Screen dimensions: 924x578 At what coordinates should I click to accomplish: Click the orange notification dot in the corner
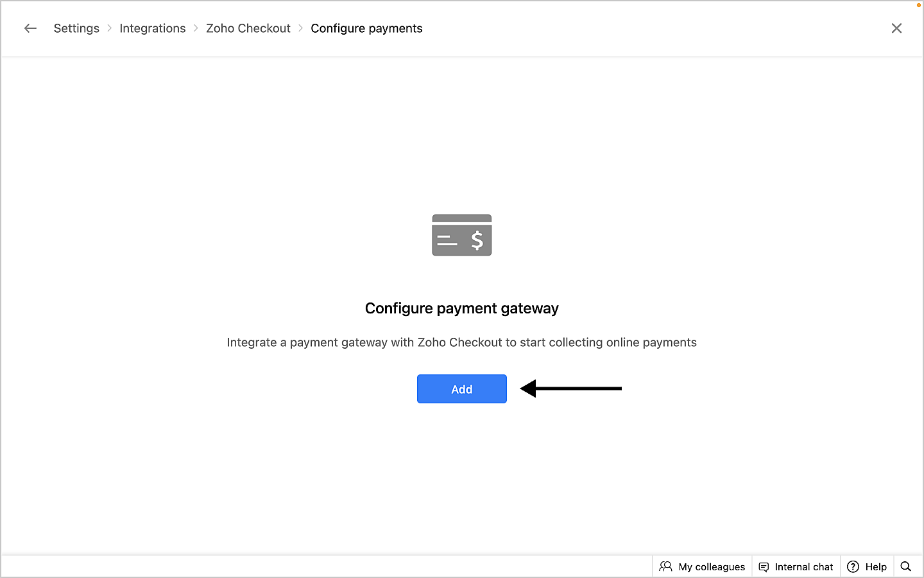click(x=919, y=4)
